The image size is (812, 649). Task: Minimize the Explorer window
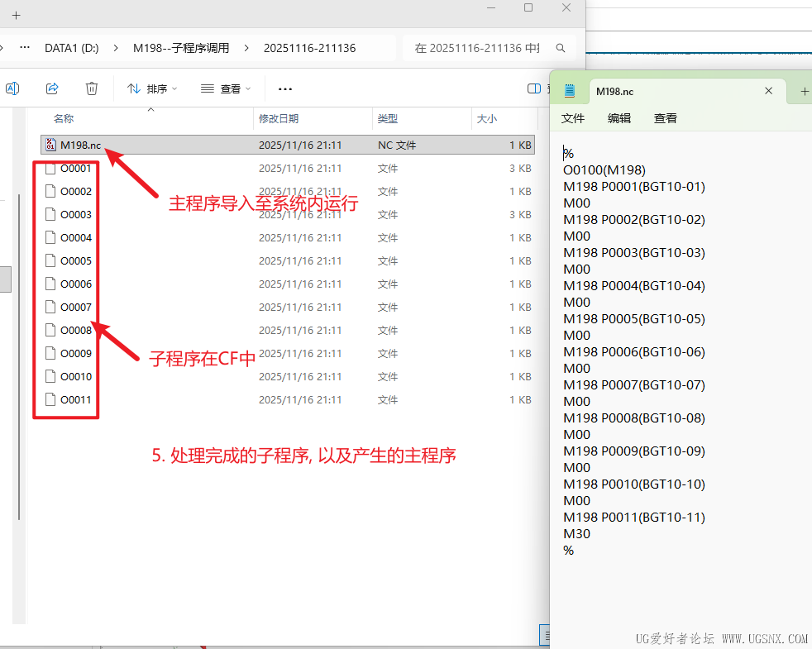tap(491, 7)
